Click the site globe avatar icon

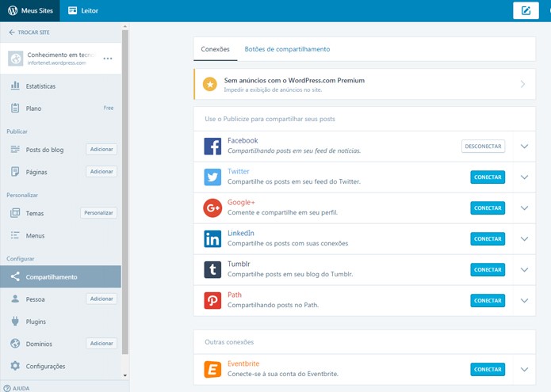click(16, 59)
